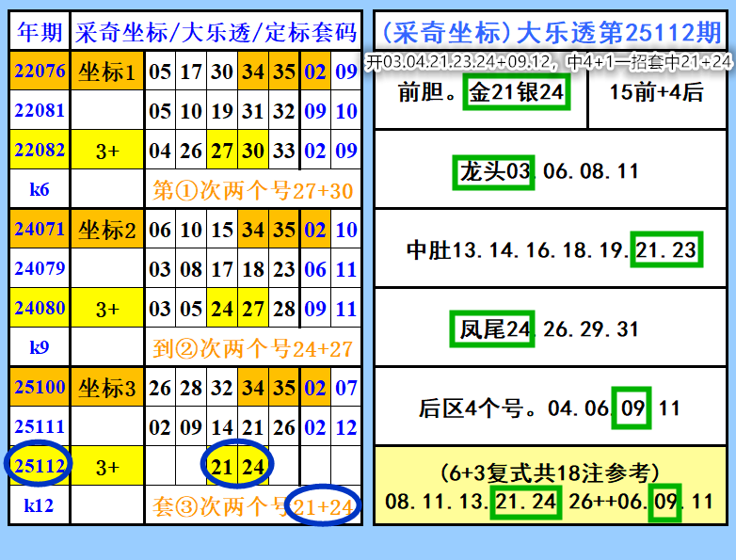The image size is (736, 560).
Task: Click '21. 23' in the 中肚 row
Action: pyautogui.click(x=666, y=249)
